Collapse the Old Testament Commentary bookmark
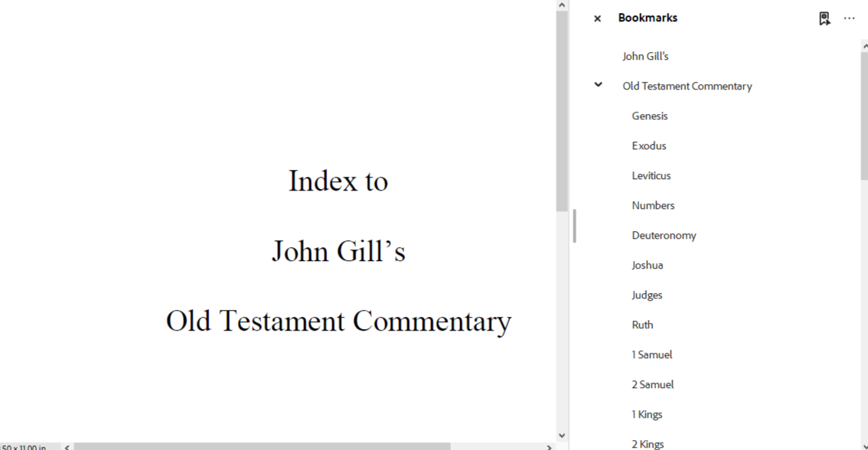 (598, 85)
